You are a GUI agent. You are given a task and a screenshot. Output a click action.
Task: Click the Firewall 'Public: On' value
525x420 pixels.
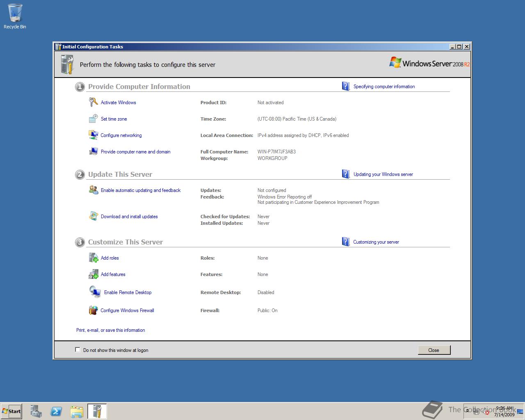[267, 310]
